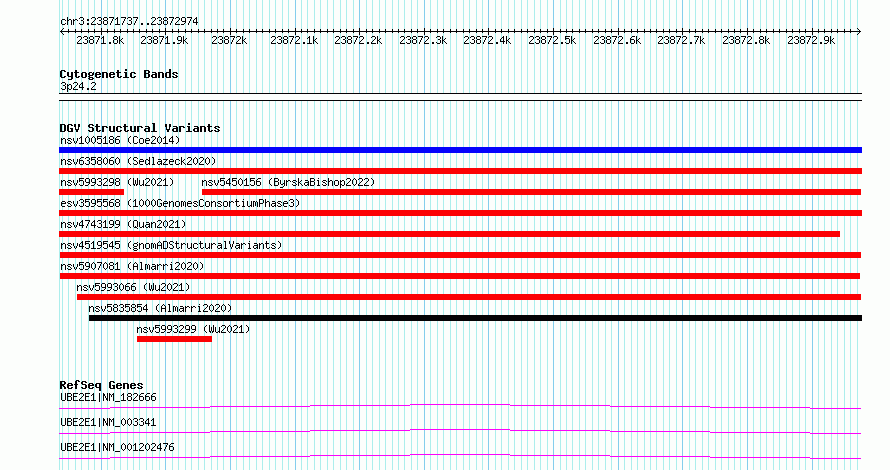Click the 23872.5k ruler tick label
The height and width of the screenshot is (470, 890).
552,40
